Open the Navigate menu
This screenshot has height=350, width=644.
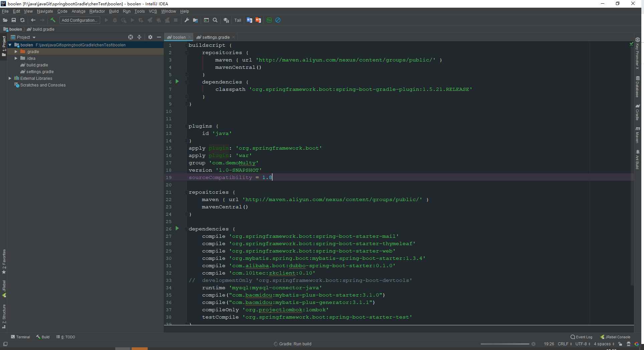(45, 11)
